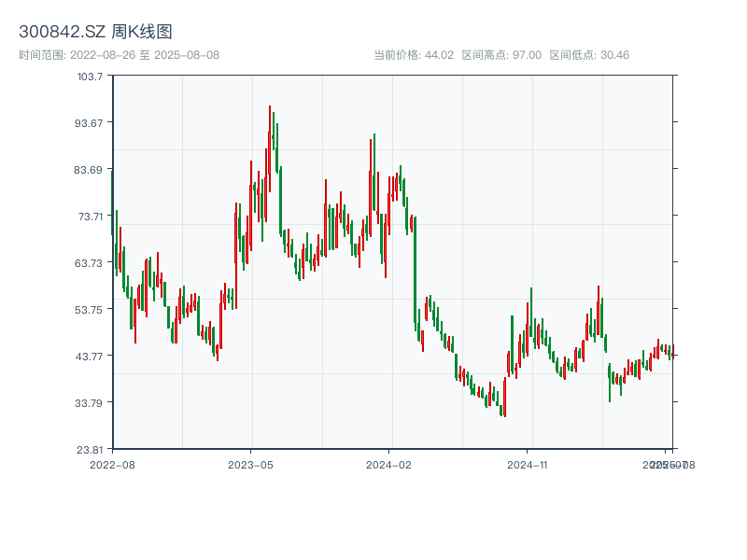
Task: Click the current price 当前价格: 44.02
Action: [x=414, y=55]
